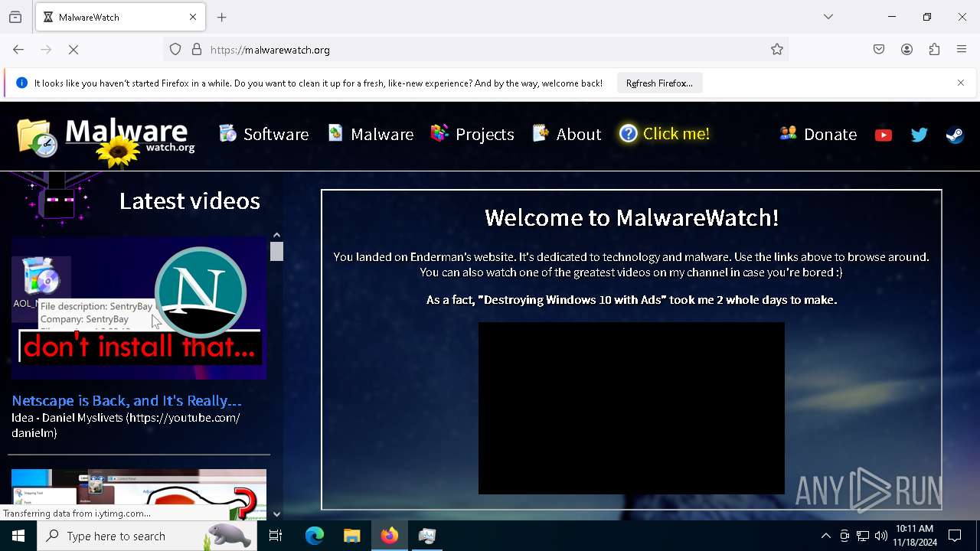Follow the yellow Click me! link

click(x=665, y=134)
